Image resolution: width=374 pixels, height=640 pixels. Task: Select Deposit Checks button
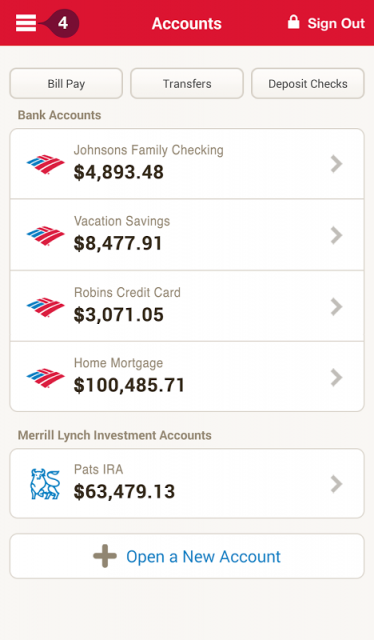point(308,83)
